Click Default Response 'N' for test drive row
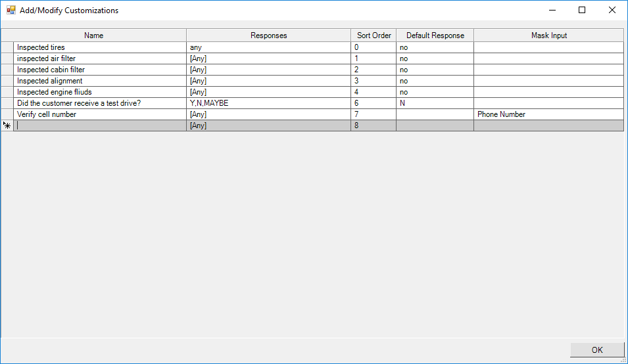 tap(435, 103)
